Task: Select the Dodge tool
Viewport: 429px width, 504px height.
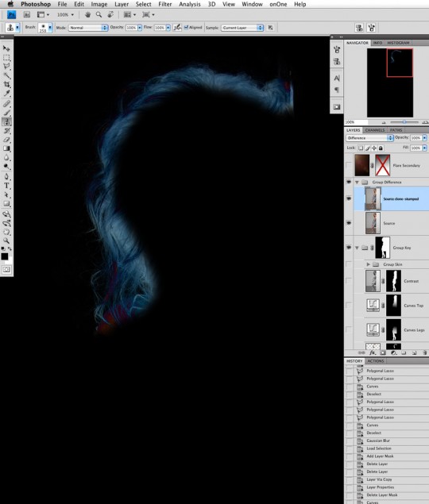Action: coord(6,167)
